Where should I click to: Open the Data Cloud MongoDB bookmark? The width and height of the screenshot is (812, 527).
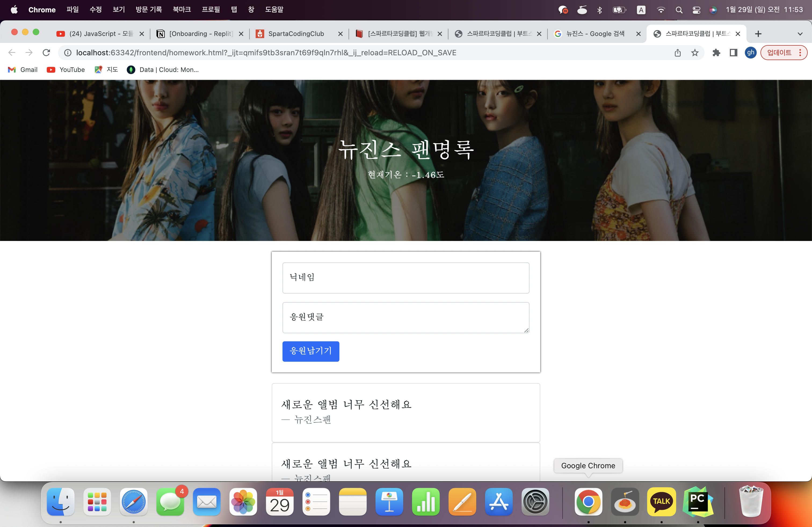162,69
